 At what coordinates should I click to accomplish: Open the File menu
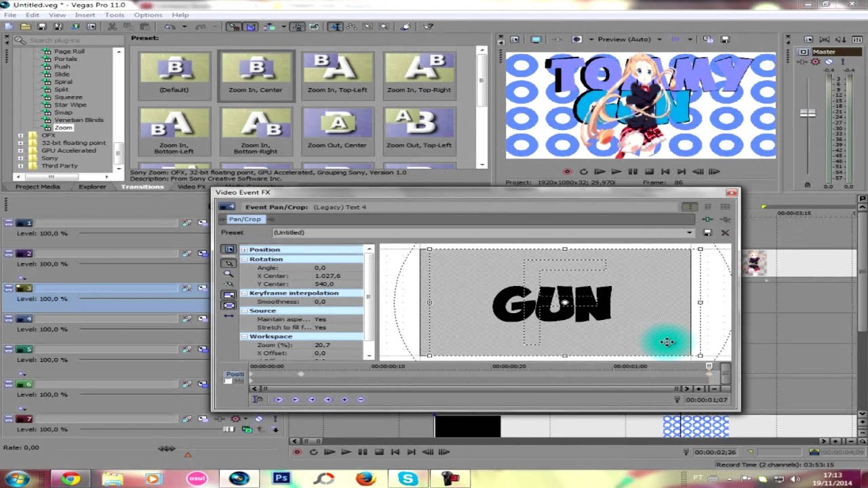click(9, 15)
